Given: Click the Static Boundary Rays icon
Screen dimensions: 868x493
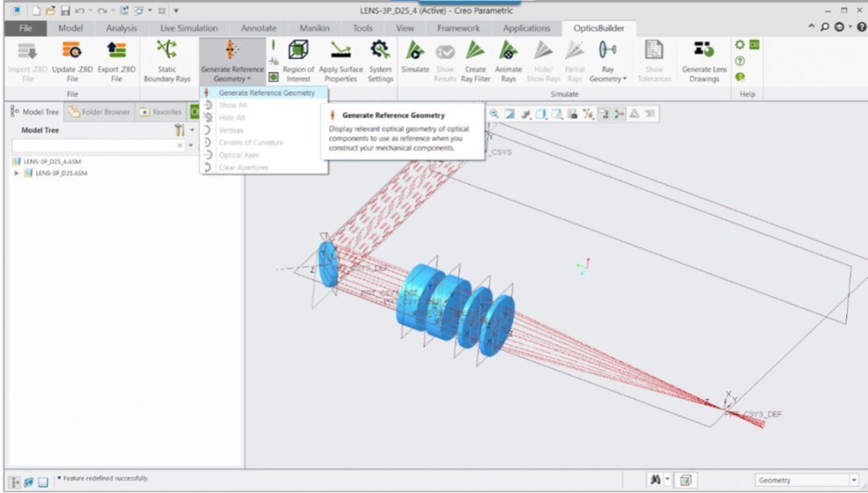Looking at the screenshot, I should 167,51.
